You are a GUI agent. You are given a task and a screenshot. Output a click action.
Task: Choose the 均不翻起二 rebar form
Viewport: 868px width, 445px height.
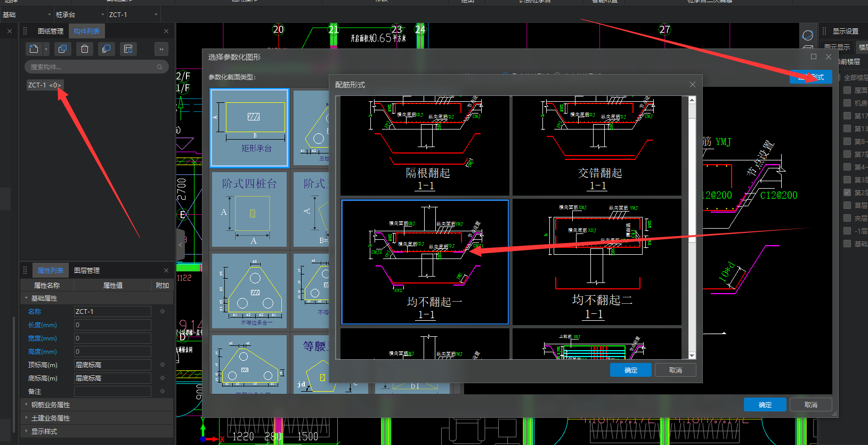coord(597,262)
